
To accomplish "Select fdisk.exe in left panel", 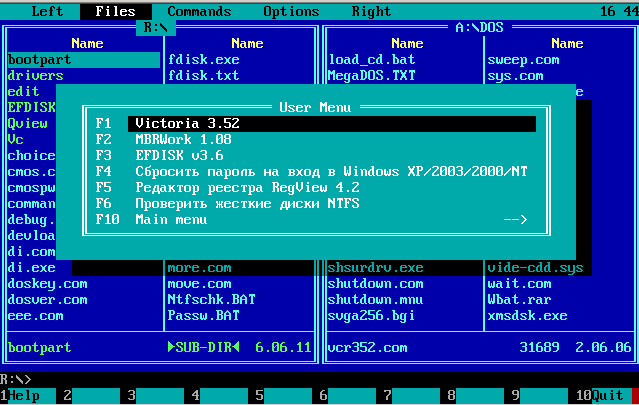I will click(203, 60).
